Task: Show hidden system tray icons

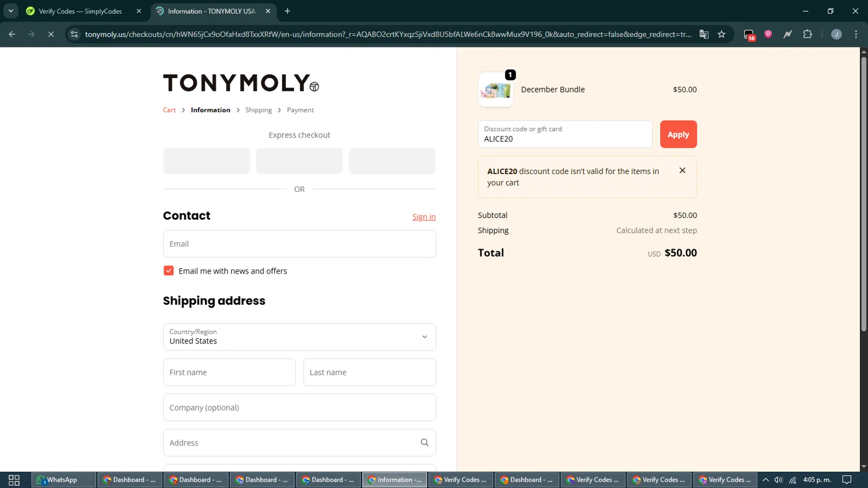Action: click(x=765, y=480)
